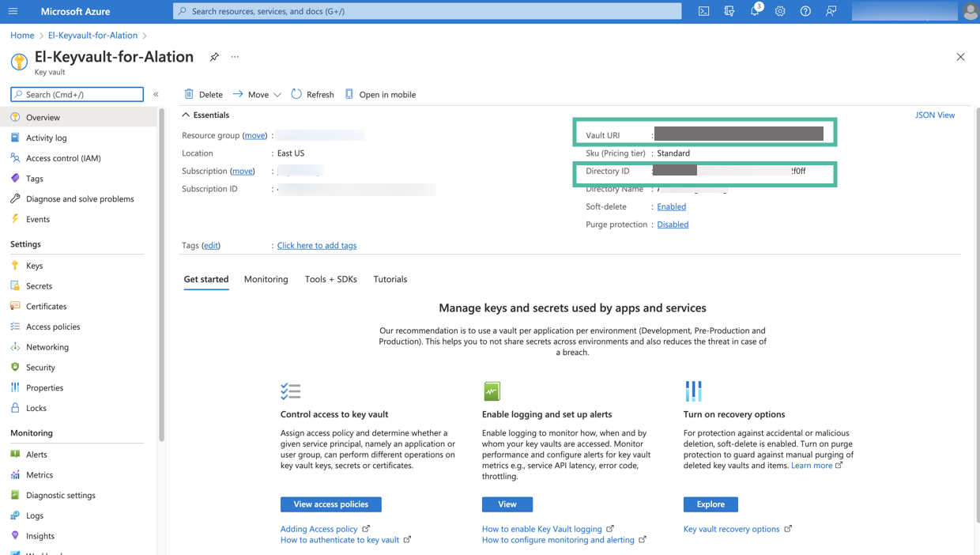Open the feedback icon in the top bar

pyautogui.click(x=831, y=11)
